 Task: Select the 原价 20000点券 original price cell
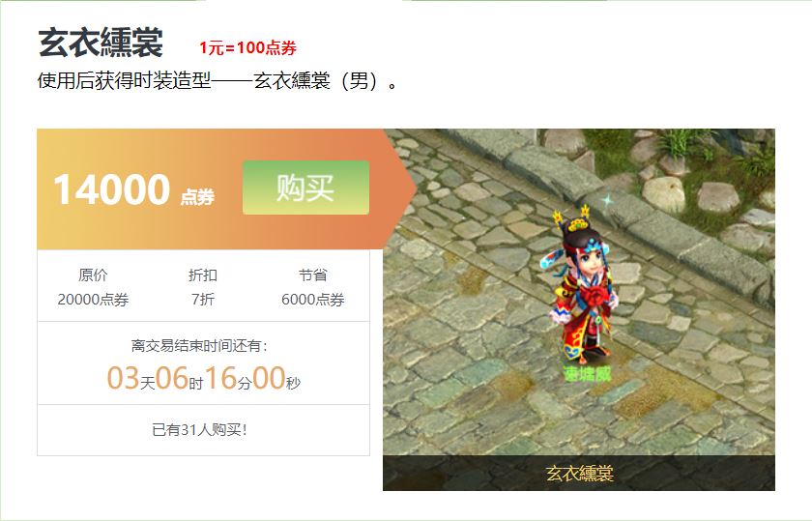click(93, 287)
